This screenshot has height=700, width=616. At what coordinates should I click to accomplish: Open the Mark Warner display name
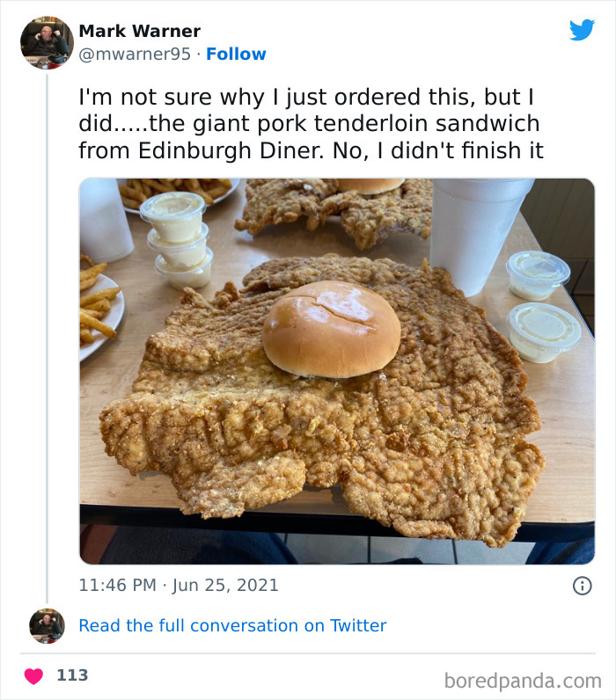coord(139,32)
